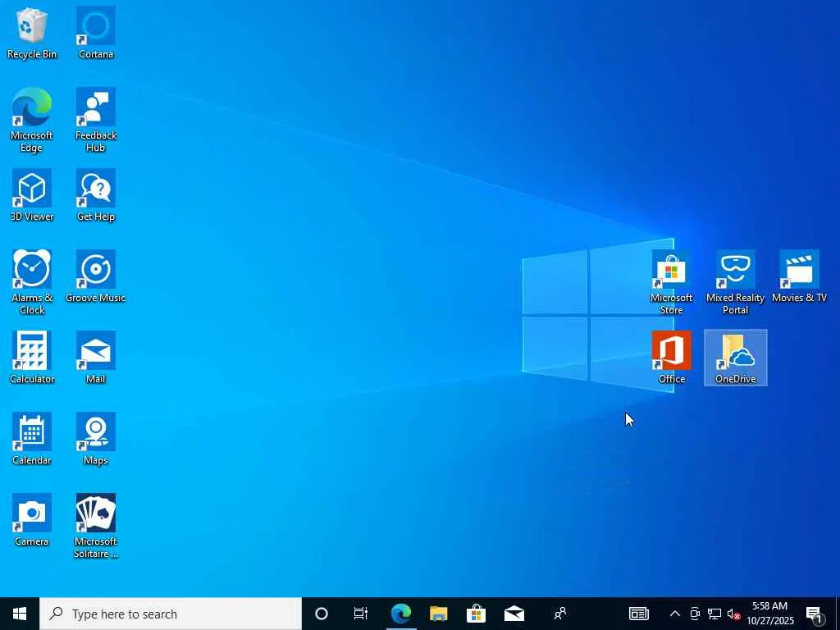Viewport: 840px width, 630px height.
Task: Show hidden system tray icons
Action: (x=675, y=614)
